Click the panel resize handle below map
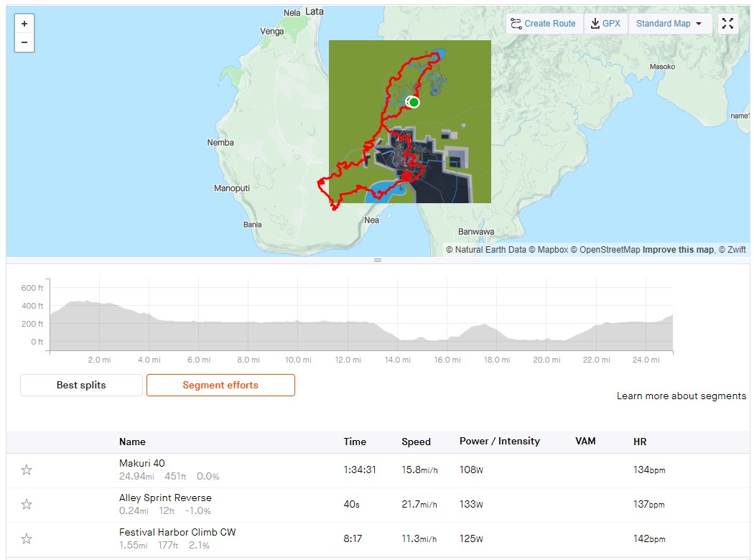The image size is (754, 560). [378, 260]
